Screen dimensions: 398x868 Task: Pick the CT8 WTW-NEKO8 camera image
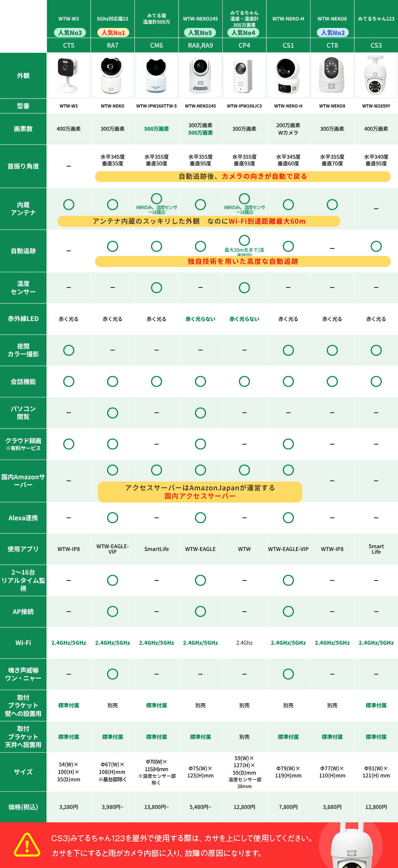[x=332, y=75]
